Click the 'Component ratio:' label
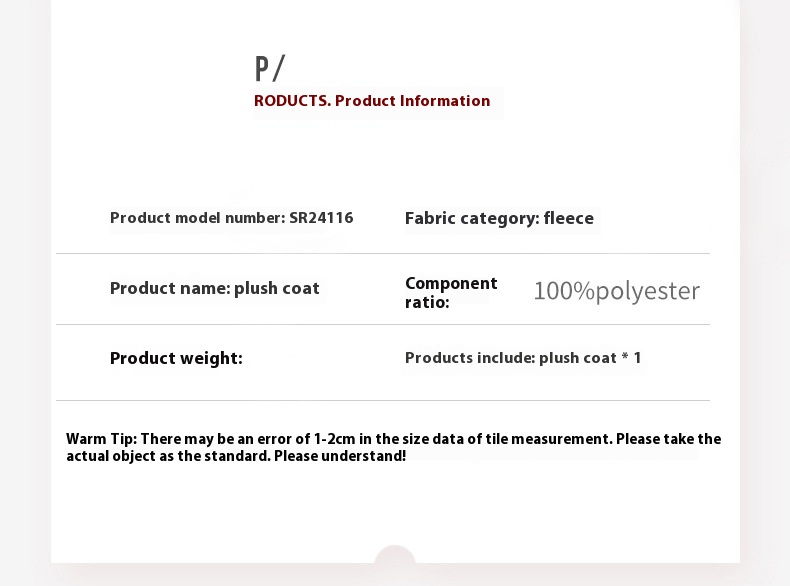 (451, 292)
